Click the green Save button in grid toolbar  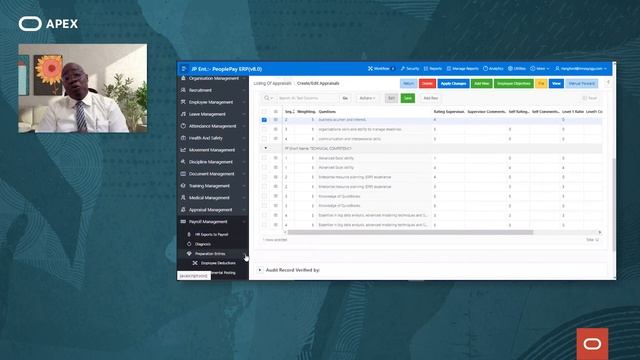(x=408, y=98)
